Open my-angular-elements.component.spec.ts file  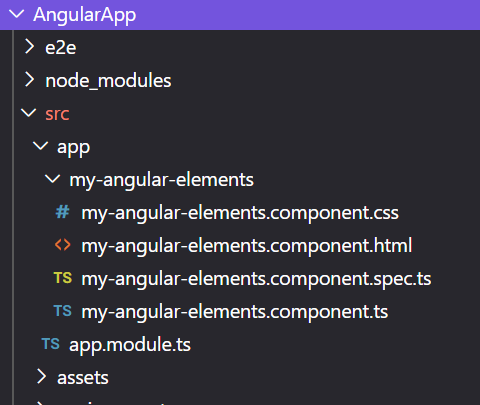point(256,279)
